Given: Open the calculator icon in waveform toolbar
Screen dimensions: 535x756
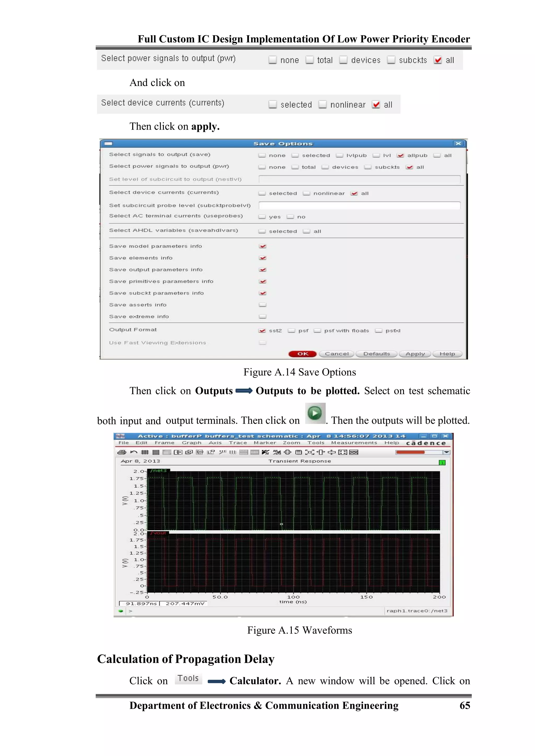Looking at the screenshot, I should pyautogui.click(x=299, y=452).
